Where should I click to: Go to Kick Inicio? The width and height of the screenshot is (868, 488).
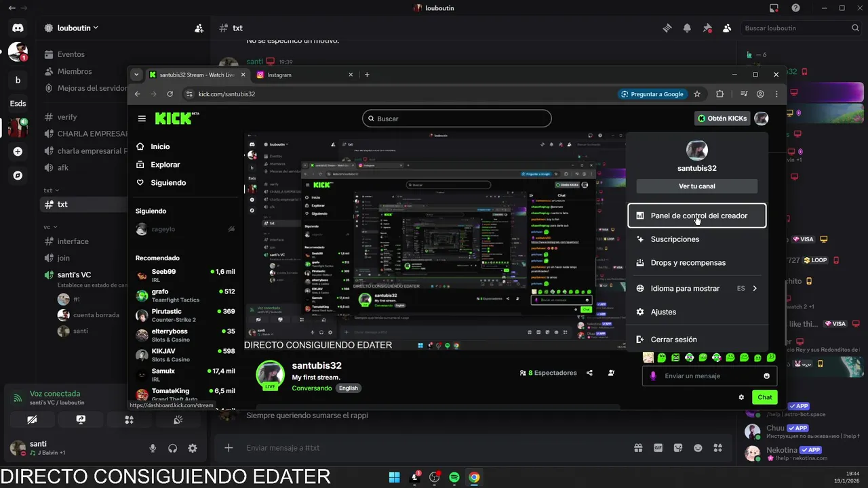pyautogui.click(x=160, y=146)
